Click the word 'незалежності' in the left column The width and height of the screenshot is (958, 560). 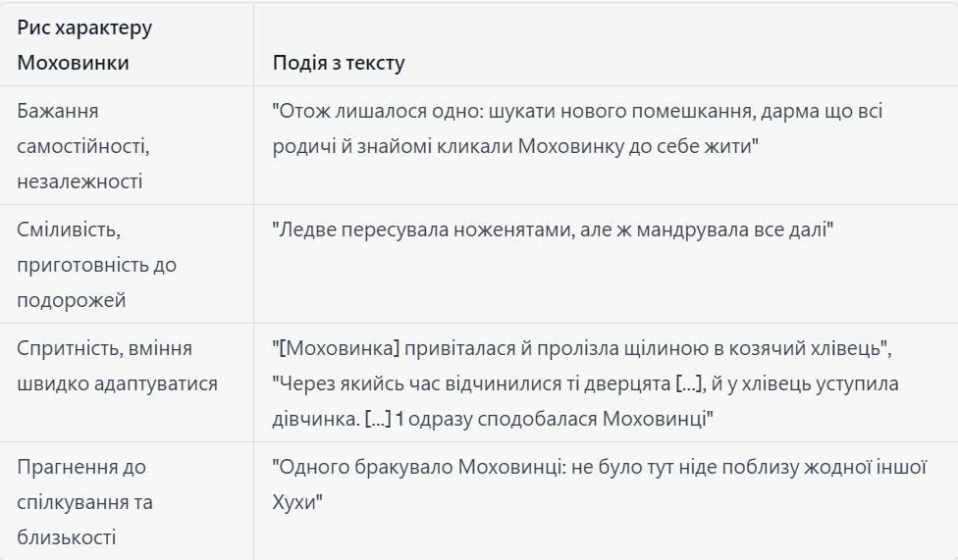point(80,181)
